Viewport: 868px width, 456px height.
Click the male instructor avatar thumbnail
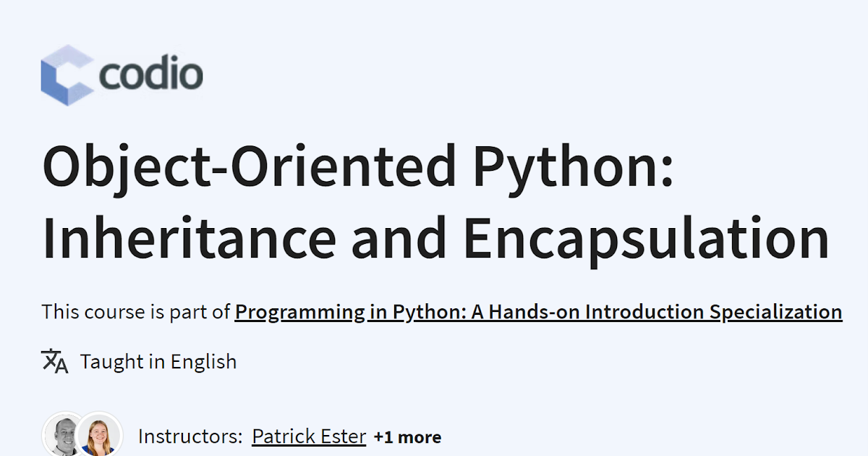pos(61,435)
